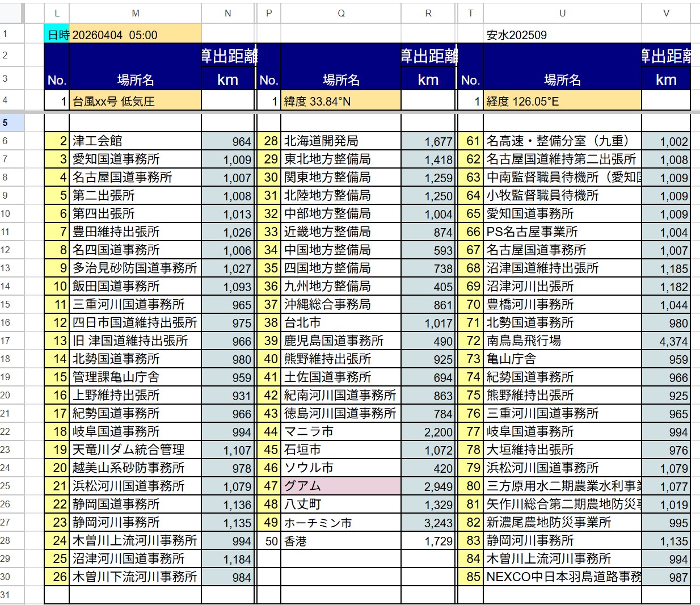Select the cyan 日時 label cell
The width and height of the screenshot is (700, 605).
tap(57, 35)
